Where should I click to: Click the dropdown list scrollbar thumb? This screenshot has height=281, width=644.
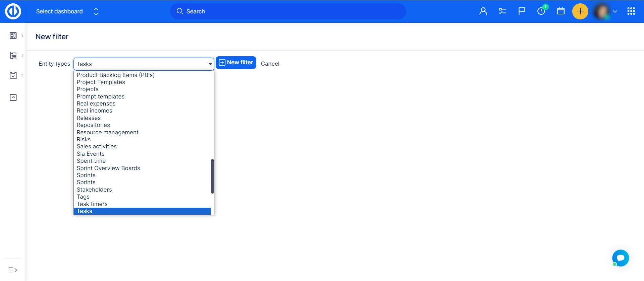[x=212, y=176]
